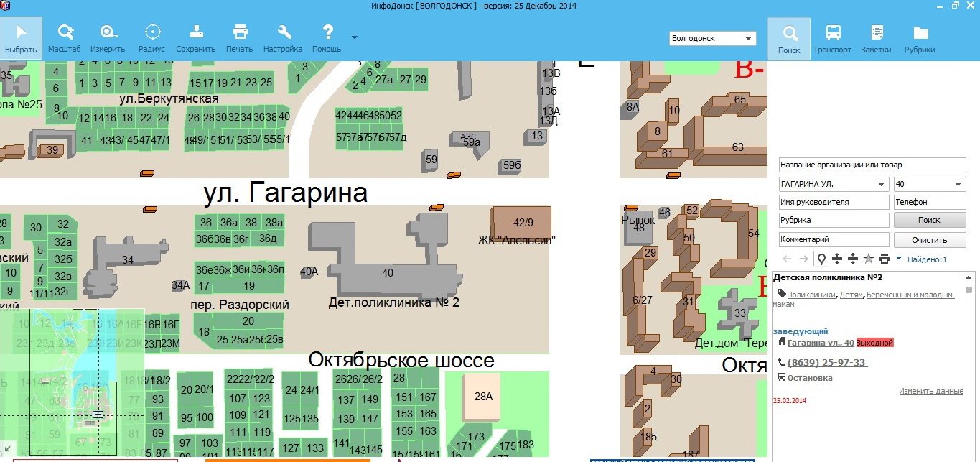This screenshot has height=462, width=980.
Task: Click Сохранить to save the map
Action: (x=195, y=39)
